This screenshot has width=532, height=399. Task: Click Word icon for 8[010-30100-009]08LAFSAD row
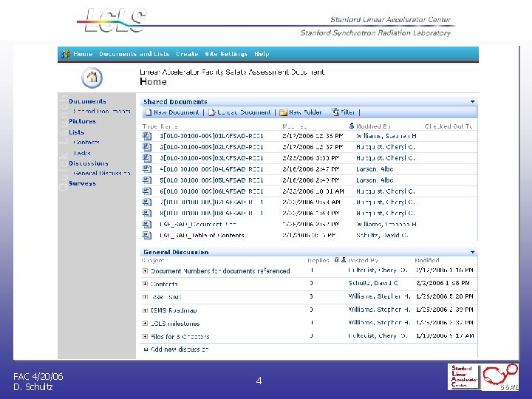point(147,213)
